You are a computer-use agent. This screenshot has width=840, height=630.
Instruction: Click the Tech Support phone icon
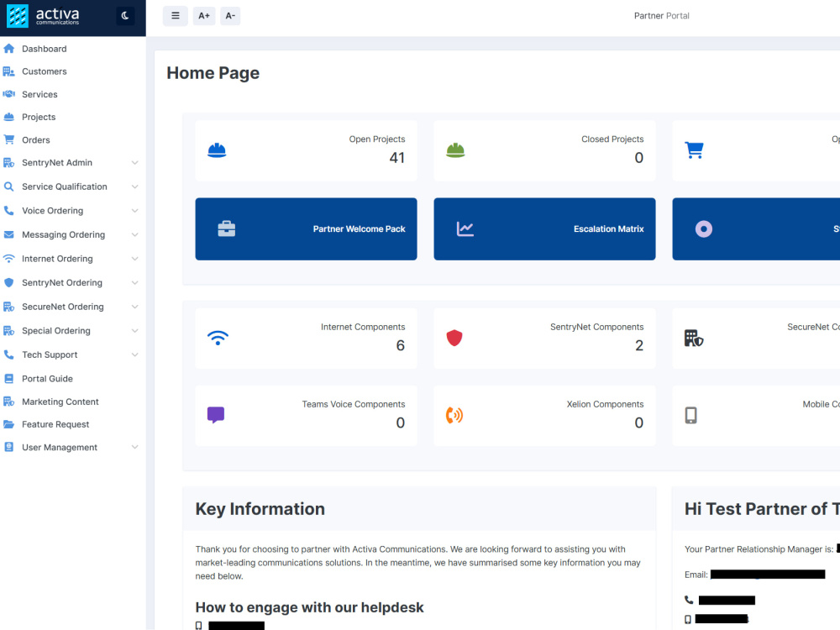8,354
